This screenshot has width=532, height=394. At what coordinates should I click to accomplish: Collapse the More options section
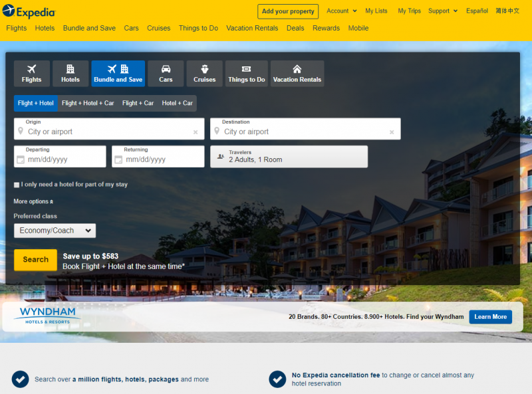tap(33, 201)
